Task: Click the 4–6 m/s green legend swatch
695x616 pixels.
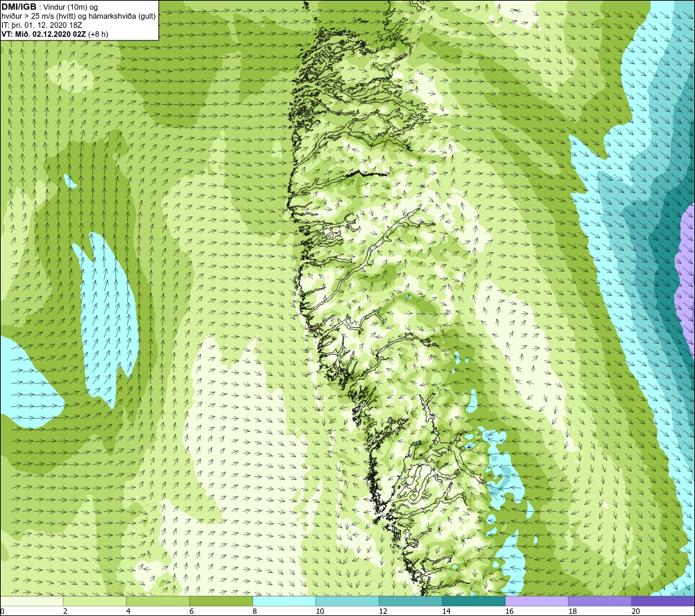Action: (158, 601)
